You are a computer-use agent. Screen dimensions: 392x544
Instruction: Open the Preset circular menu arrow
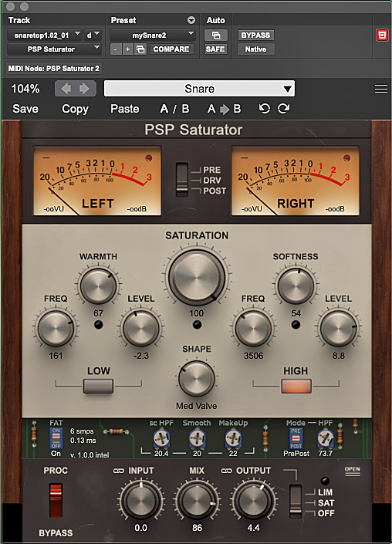pos(191,20)
